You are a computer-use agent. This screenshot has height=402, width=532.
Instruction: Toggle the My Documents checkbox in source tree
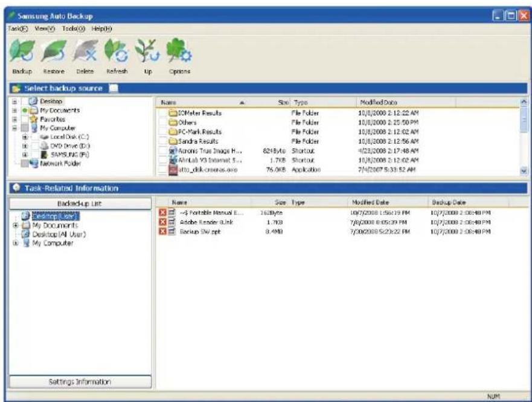(x=24, y=111)
